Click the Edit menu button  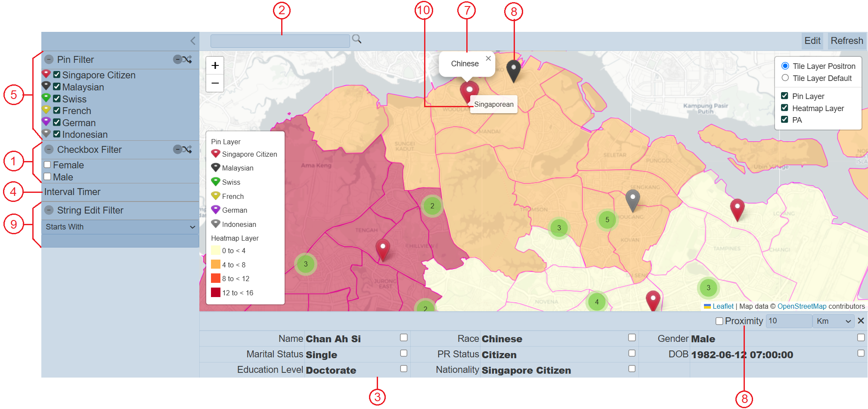[812, 41]
